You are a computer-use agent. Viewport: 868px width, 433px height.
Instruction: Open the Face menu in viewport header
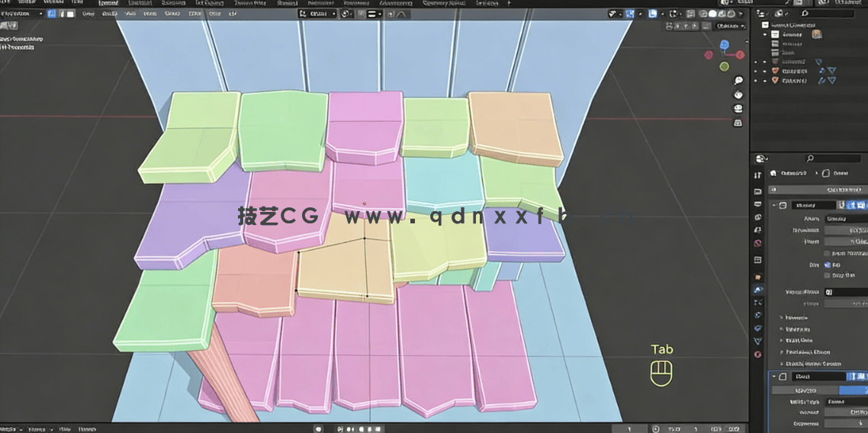click(214, 13)
